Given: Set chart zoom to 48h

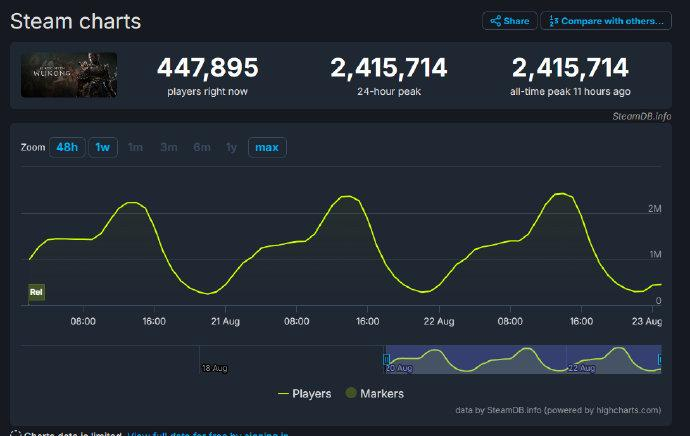Looking at the screenshot, I should point(67,147).
